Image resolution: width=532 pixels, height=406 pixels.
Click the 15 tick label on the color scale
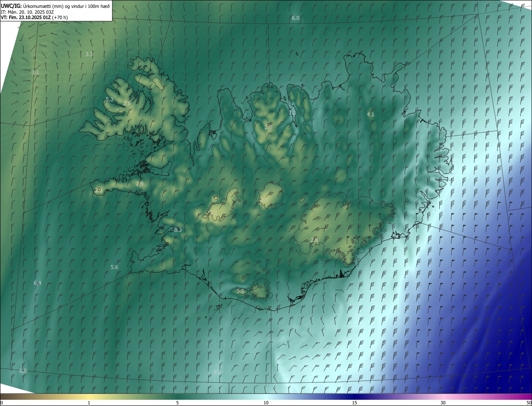pyautogui.click(x=355, y=403)
